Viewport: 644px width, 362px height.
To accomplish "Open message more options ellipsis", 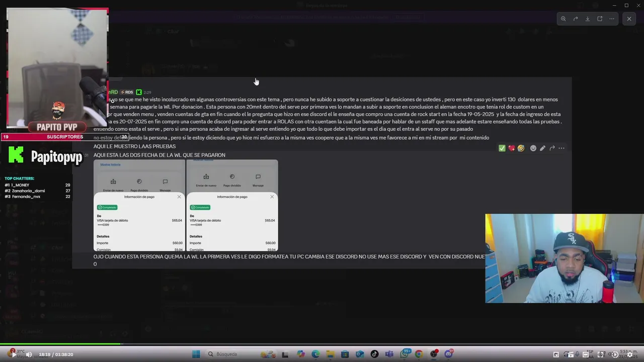I will (x=561, y=148).
